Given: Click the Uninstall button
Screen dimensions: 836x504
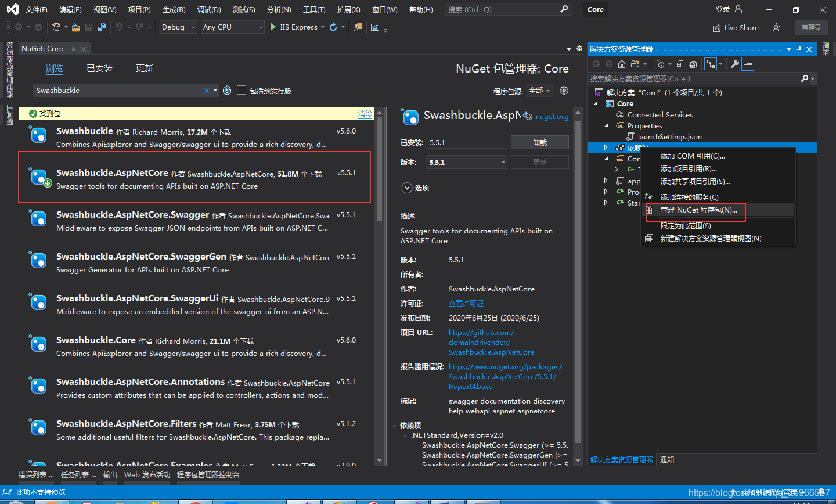Looking at the screenshot, I should pyautogui.click(x=539, y=142).
